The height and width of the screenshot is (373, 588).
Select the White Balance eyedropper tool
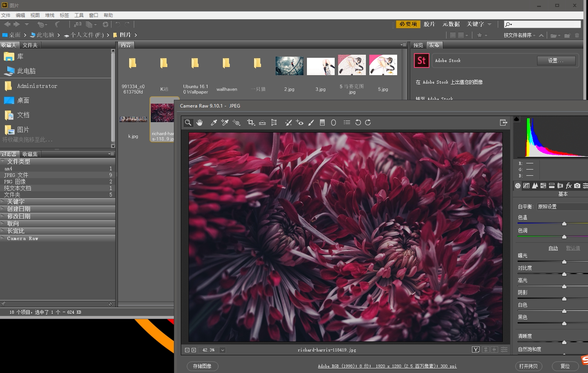214,123
